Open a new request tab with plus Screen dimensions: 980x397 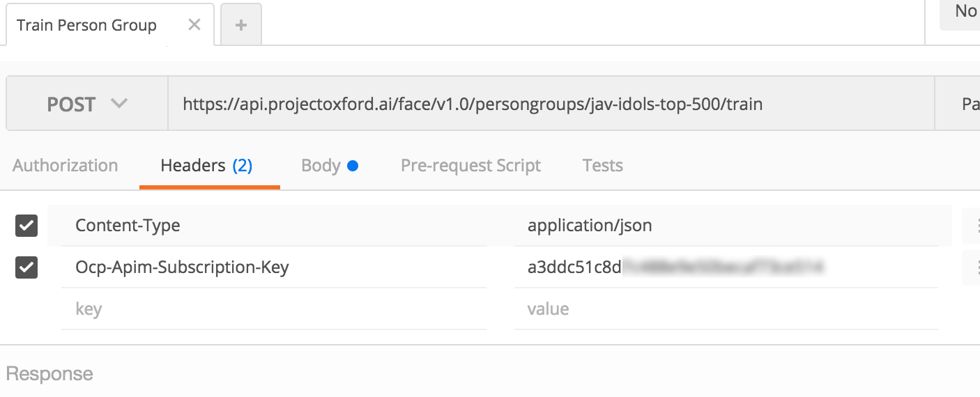[241, 25]
